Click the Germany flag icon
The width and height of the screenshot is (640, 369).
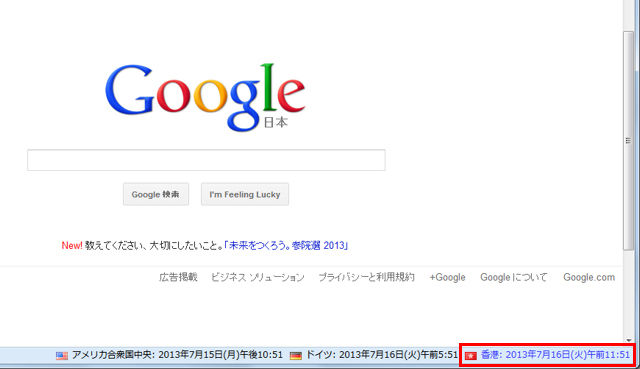click(x=296, y=356)
